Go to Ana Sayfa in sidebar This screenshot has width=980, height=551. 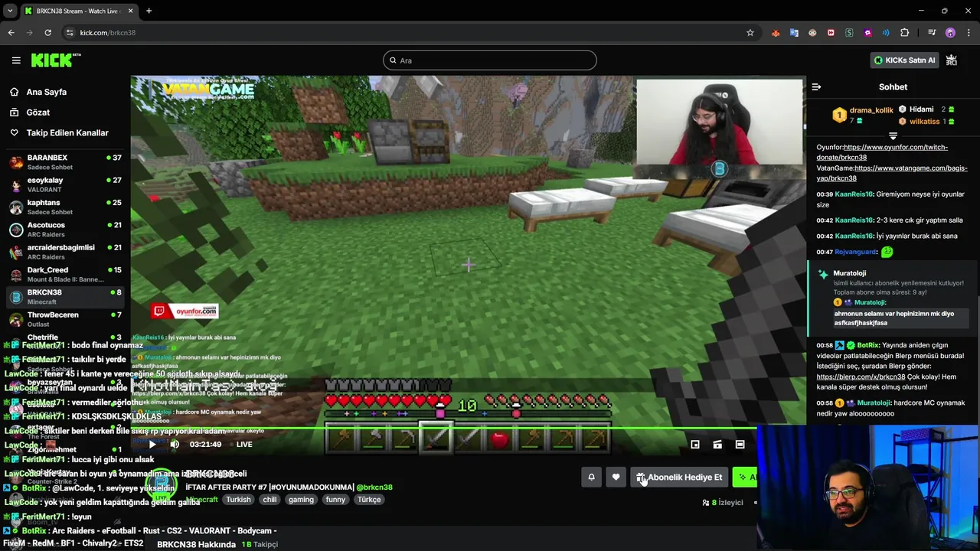(x=47, y=92)
